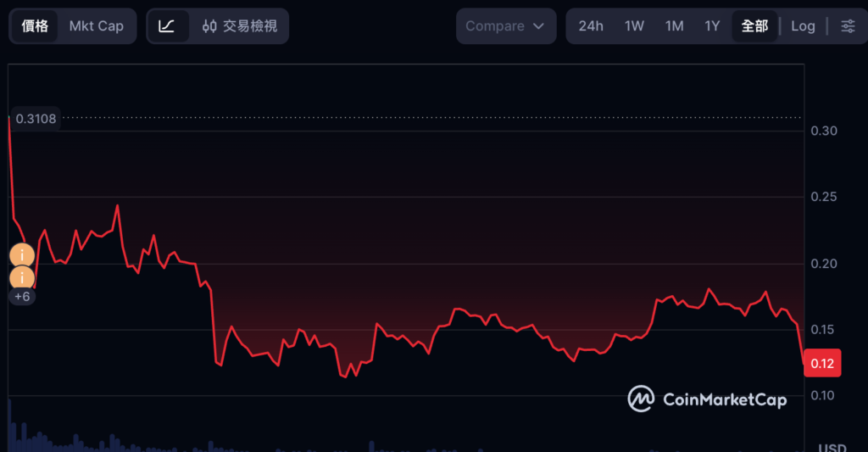Switch to the 1M time range
The image size is (868, 452).
(674, 26)
